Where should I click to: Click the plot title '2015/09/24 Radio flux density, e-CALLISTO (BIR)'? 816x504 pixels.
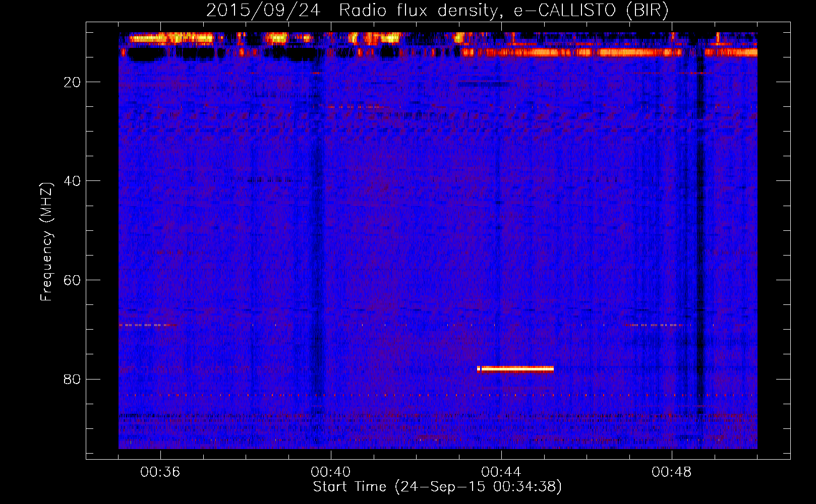click(x=437, y=11)
